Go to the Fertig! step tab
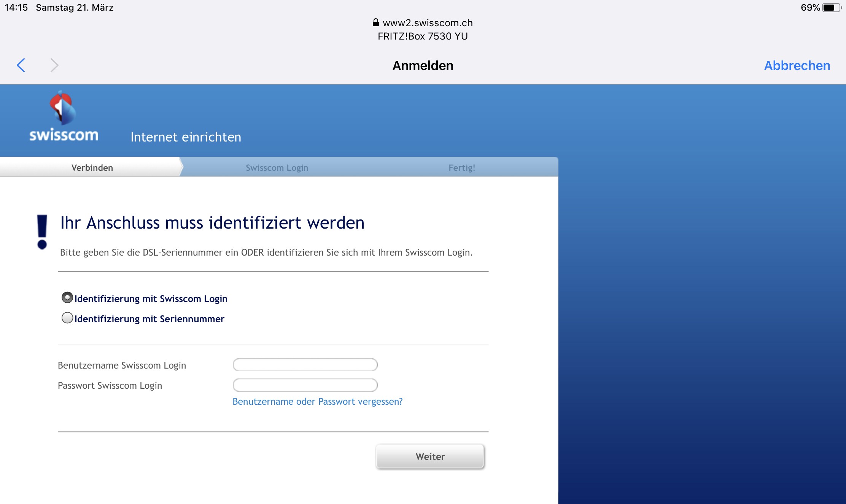Viewport: 846px width, 504px height. (x=461, y=168)
